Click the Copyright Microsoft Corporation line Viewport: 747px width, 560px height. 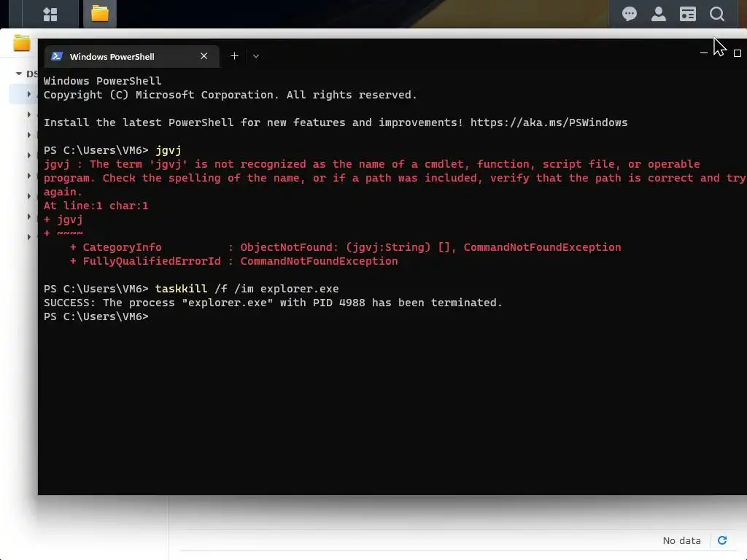tap(230, 95)
